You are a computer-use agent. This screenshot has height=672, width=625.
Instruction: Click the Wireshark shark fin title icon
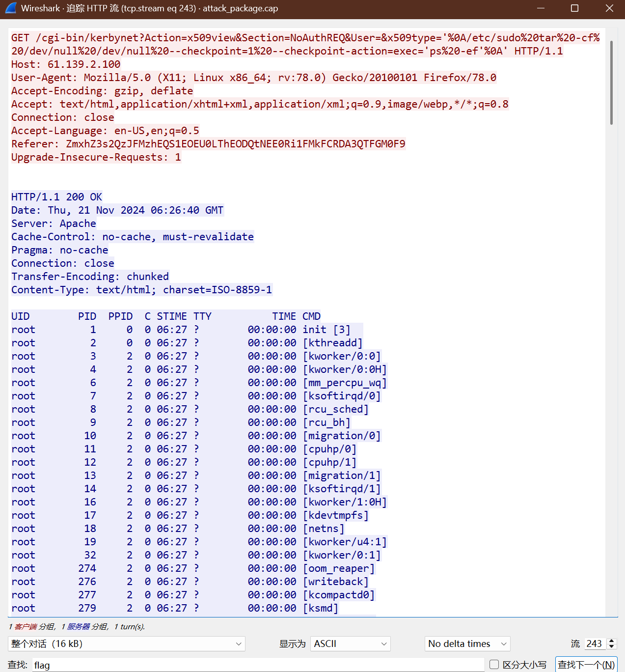[x=10, y=8]
